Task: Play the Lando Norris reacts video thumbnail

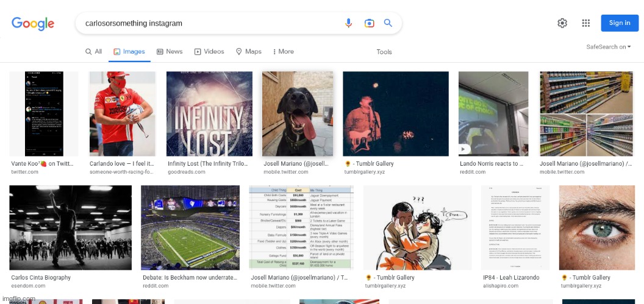Action: pyautogui.click(x=493, y=114)
